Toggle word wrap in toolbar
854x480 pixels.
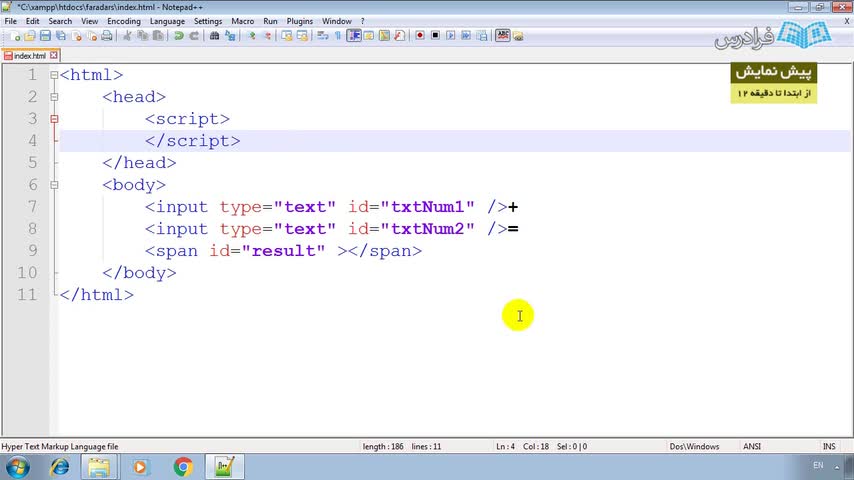[x=322, y=36]
